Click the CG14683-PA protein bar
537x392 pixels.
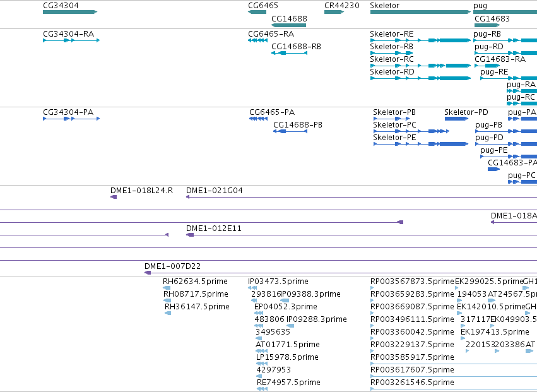494,169
